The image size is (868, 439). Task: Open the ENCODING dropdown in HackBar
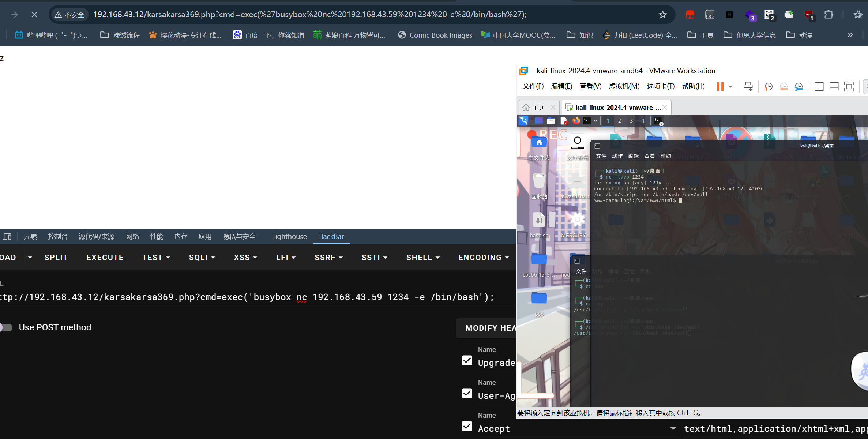(x=484, y=258)
